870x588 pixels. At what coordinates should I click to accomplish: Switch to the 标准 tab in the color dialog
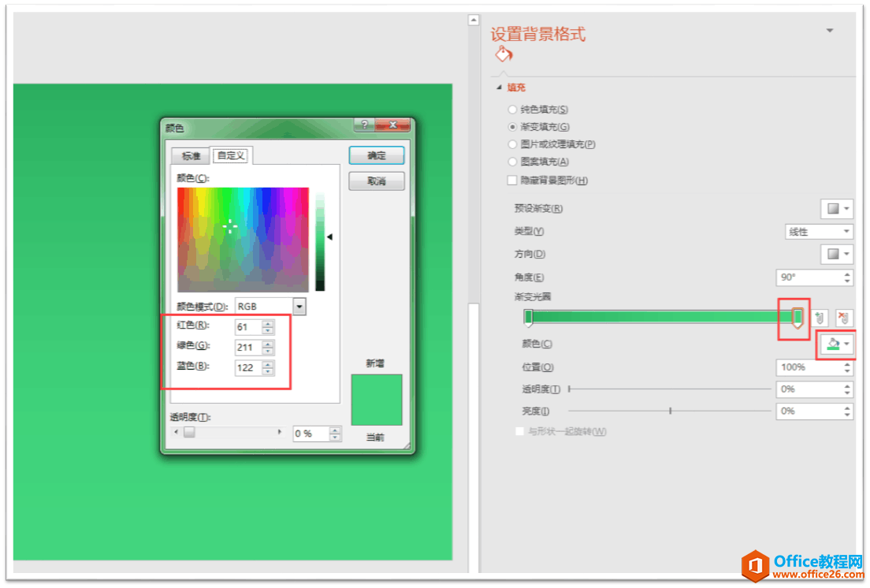191,155
